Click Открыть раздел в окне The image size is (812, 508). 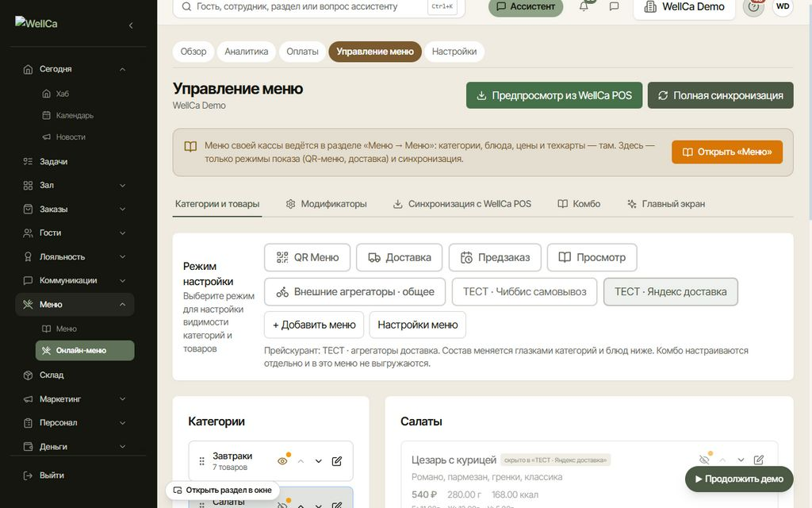pos(223,491)
